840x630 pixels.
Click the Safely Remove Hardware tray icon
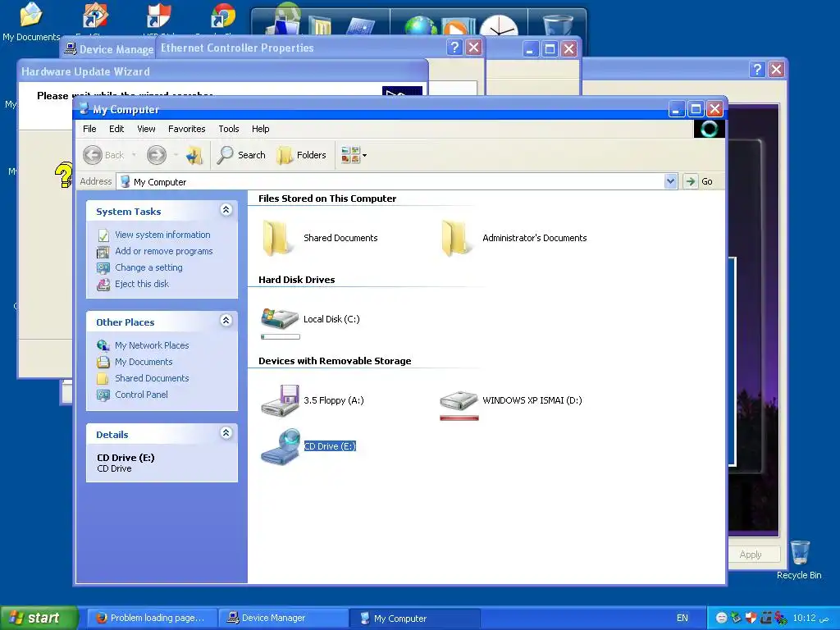coord(736,618)
